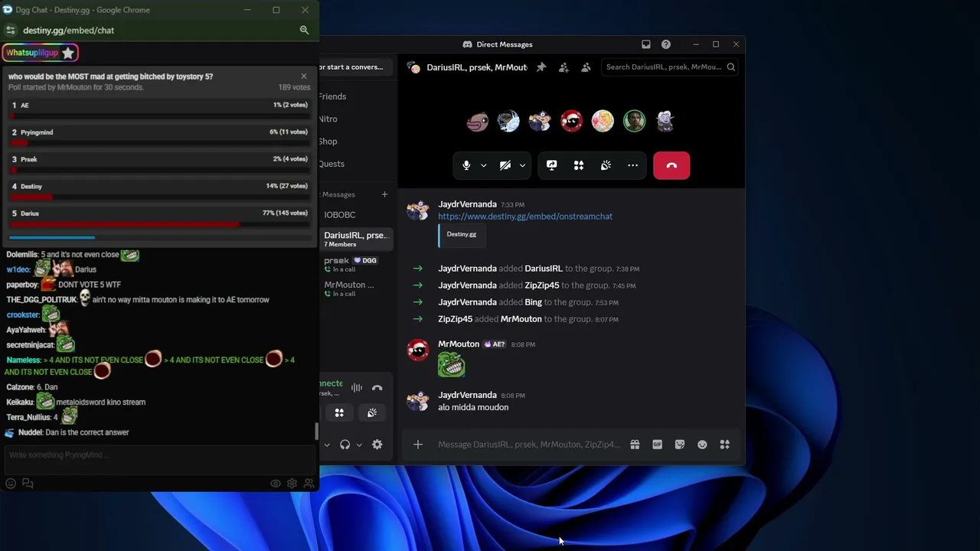Image resolution: width=980 pixels, height=551 pixels.
Task: Click the find or start a conversation box
Action: 354,67
